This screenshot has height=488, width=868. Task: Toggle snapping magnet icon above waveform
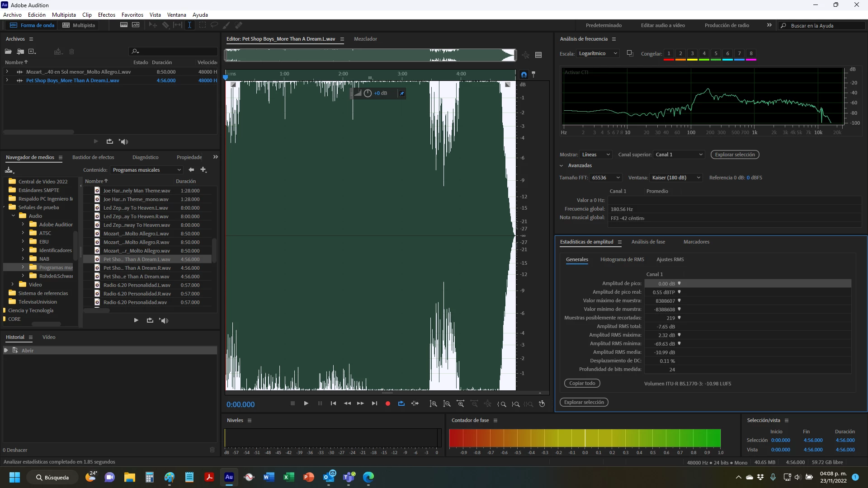coord(524,74)
